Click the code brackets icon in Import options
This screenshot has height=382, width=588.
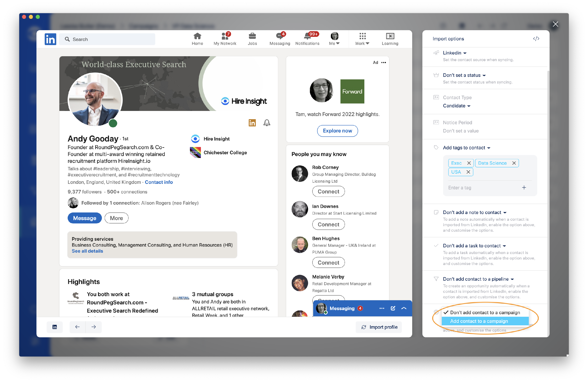pyautogui.click(x=536, y=39)
